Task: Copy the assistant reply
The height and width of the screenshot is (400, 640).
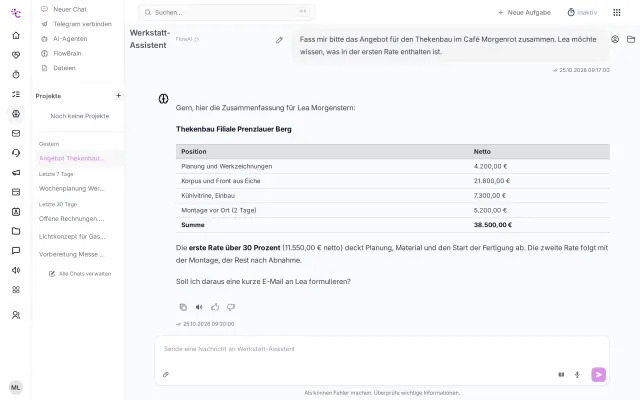Action: [x=183, y=307]
